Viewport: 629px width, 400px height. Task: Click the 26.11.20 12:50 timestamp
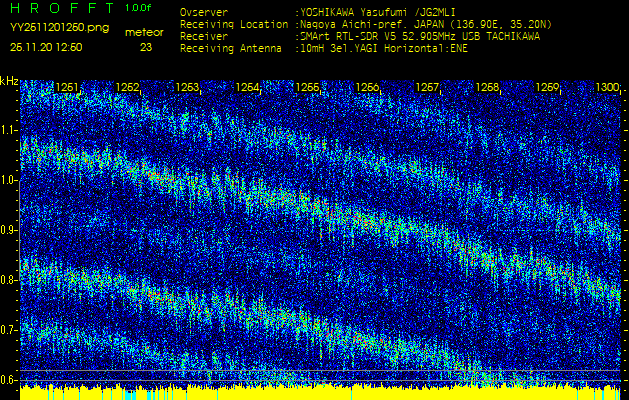click(x=46, y=46)
